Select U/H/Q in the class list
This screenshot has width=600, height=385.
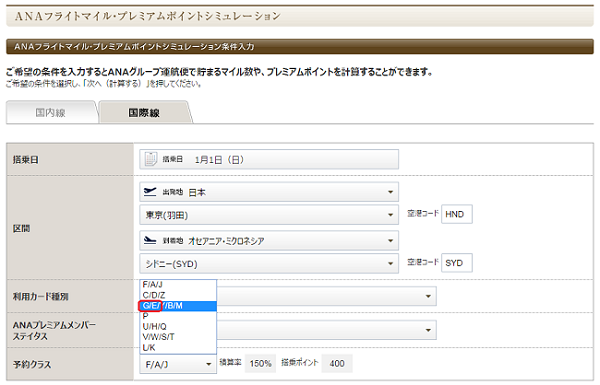pyautogui.click(x=178, y=326)
